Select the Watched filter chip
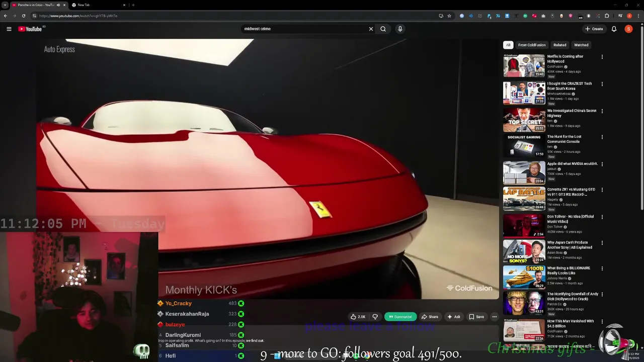 click(x=581, y=45)
